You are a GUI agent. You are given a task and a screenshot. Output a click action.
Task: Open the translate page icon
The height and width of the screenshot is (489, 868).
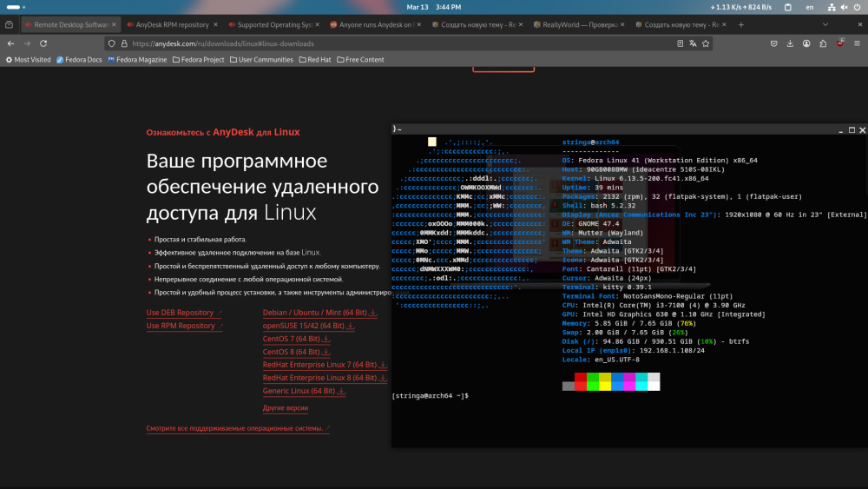693,43
